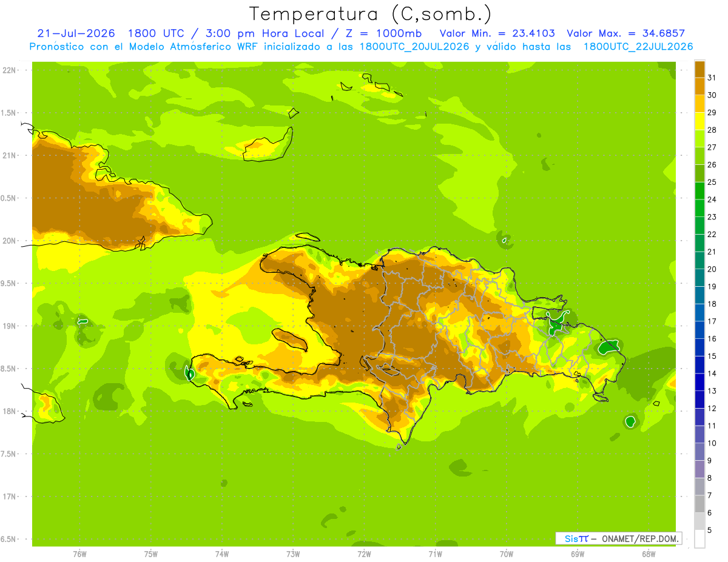This screenshot has height=562, width=728.
Task: Click the '1800UTC_22JUL2026' valid-until timestamp
Action: tap(638, 47)
